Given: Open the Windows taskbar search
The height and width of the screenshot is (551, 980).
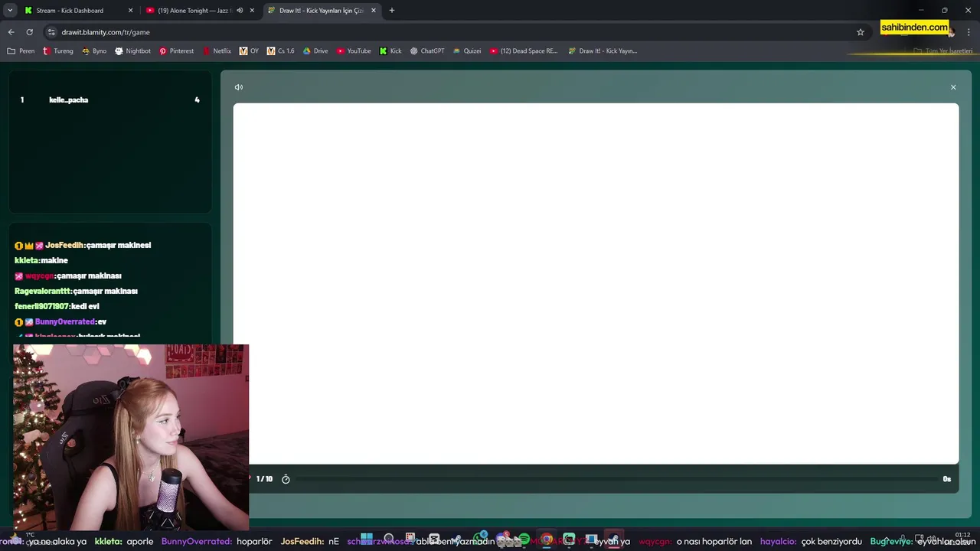Looking at the screenshot, I should 389,539.
